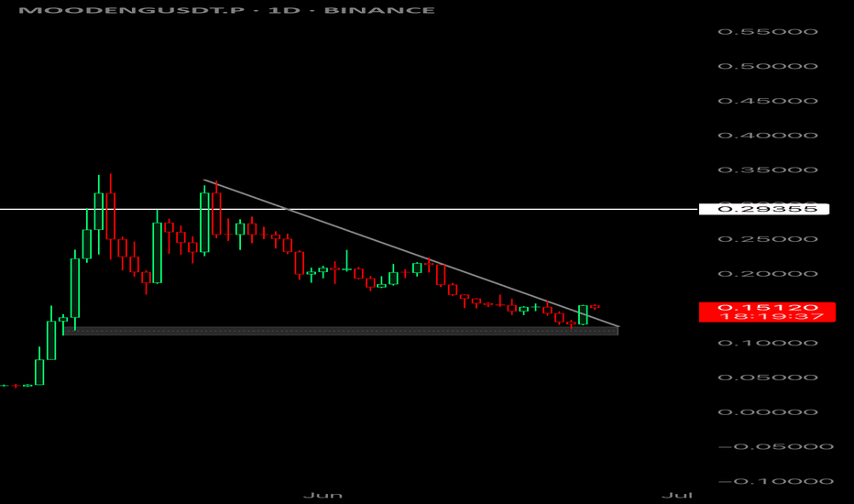Viewport: 854px width, 504px height.
Task: Click the 0.500000 price axis label
Action: coord(767,67)
